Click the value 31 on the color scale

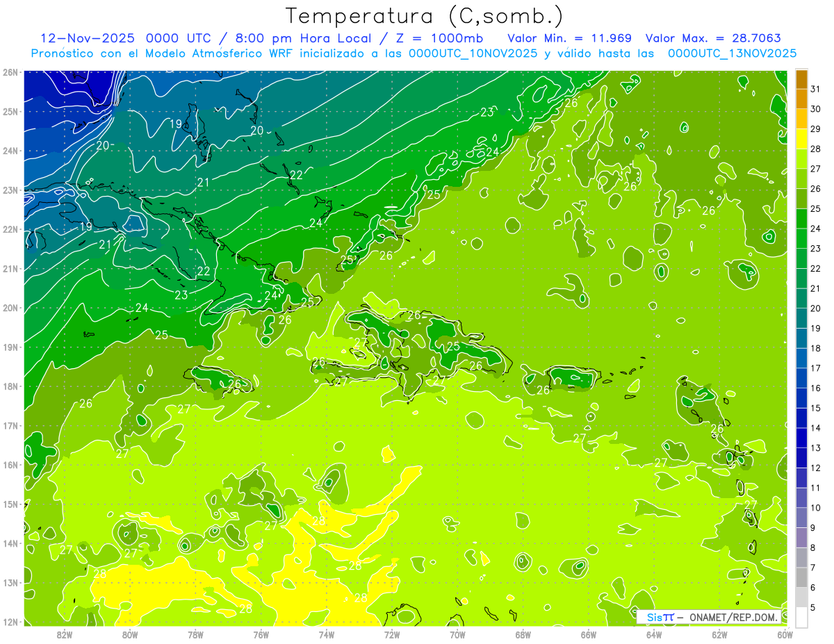tap(816, 89)
